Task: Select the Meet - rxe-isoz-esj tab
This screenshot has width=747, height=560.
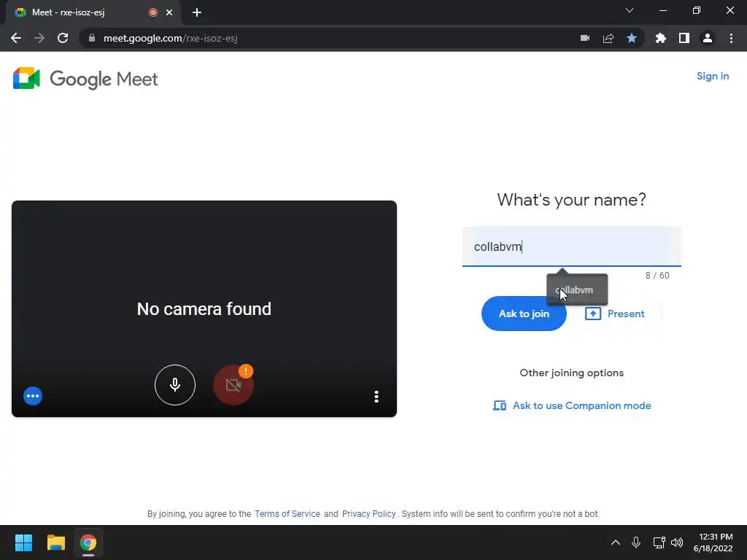Action: click(x=93, y=13)
